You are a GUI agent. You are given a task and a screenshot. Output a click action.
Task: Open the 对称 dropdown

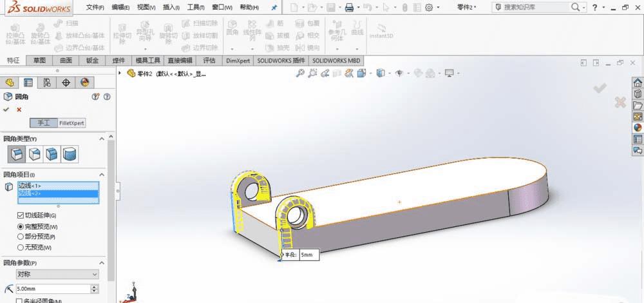point(57,274)
